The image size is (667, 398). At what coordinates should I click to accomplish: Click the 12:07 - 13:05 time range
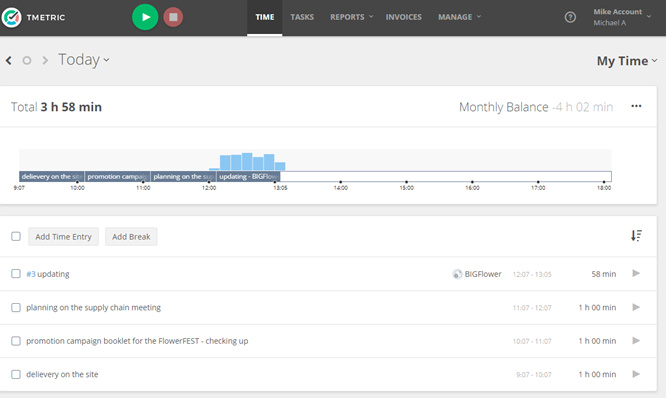tap(532, 274)
